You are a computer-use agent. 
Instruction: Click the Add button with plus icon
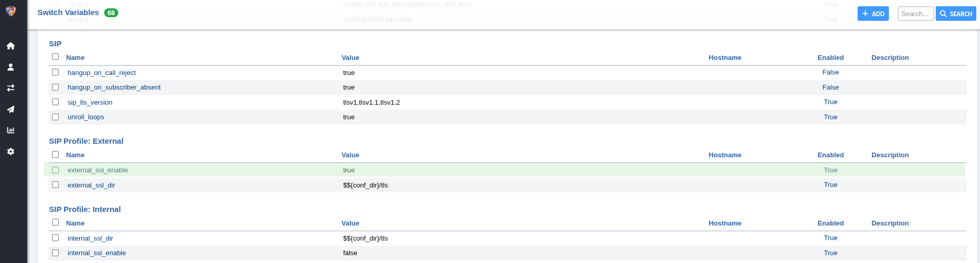(873, 14)
